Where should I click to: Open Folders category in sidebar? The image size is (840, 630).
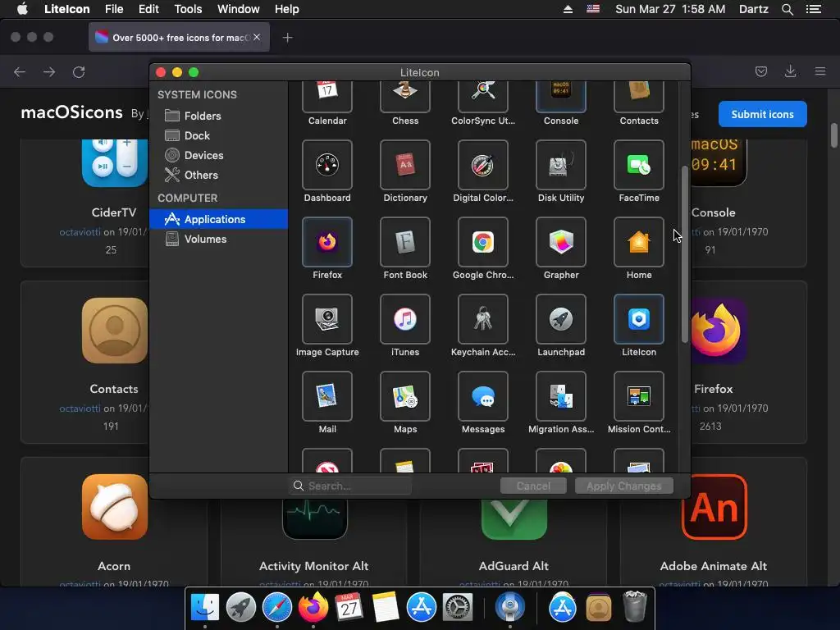point(218,116)
